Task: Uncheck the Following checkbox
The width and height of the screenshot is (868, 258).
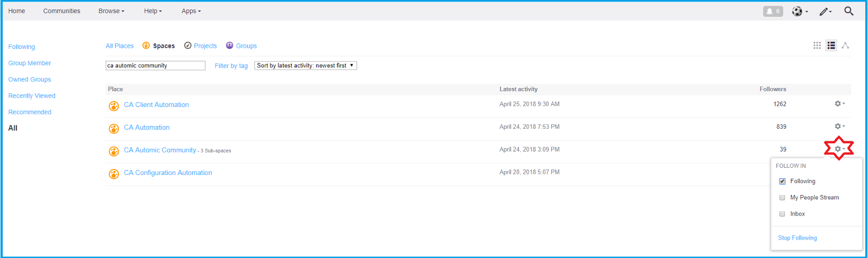Action: click(x=782, y=181)
